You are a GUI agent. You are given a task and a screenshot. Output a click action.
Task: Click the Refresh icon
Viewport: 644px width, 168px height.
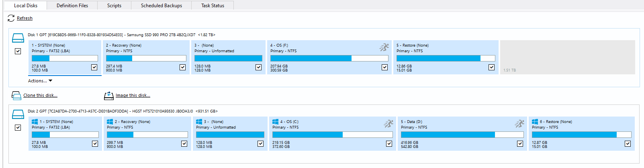(x=11, y=18)
